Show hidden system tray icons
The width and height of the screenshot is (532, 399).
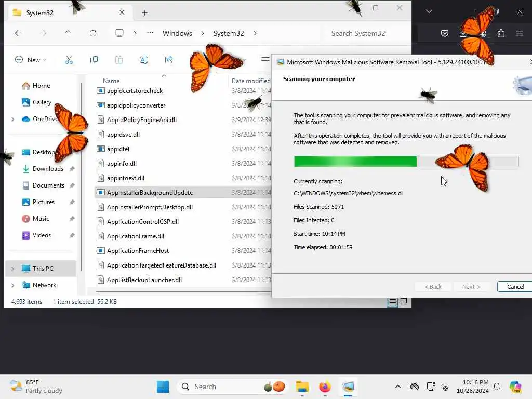click(398, 387)
